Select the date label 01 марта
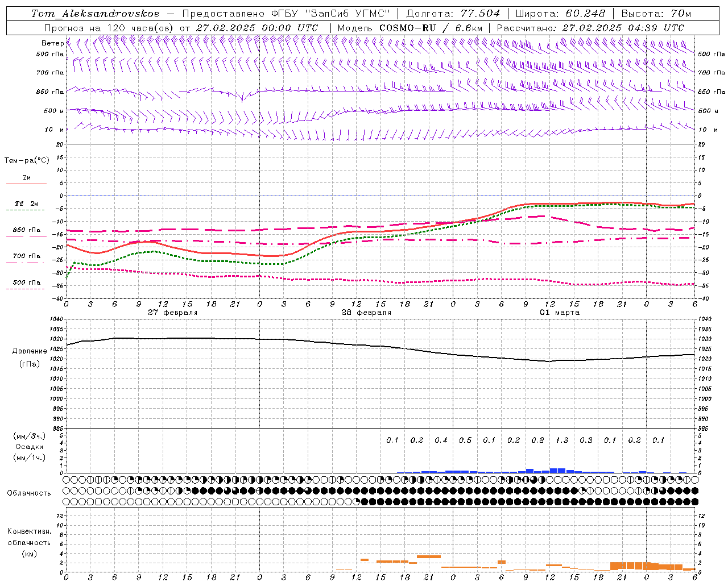This screenshot has height=582, width=728. point(560,313)
